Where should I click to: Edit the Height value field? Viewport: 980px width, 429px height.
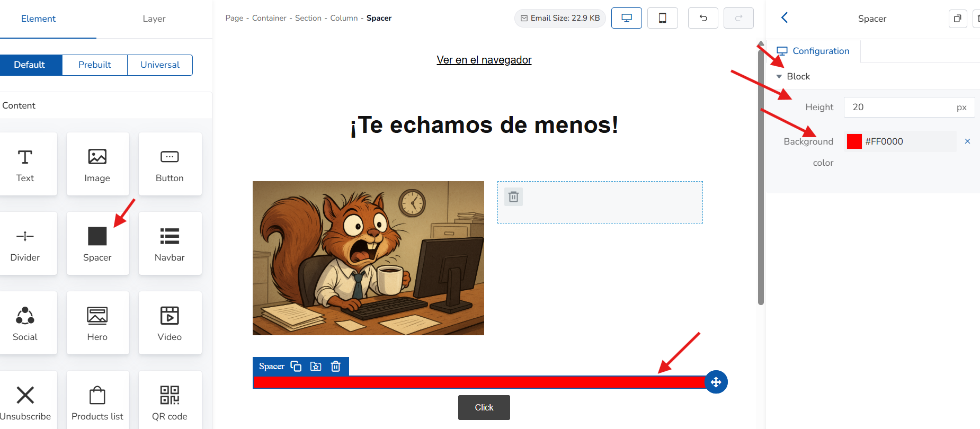[909, 107]
